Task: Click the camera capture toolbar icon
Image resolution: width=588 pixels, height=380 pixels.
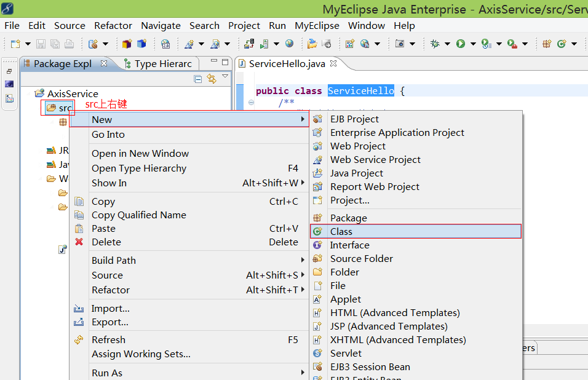Action: pyautogui.click(x=400, y=44)
